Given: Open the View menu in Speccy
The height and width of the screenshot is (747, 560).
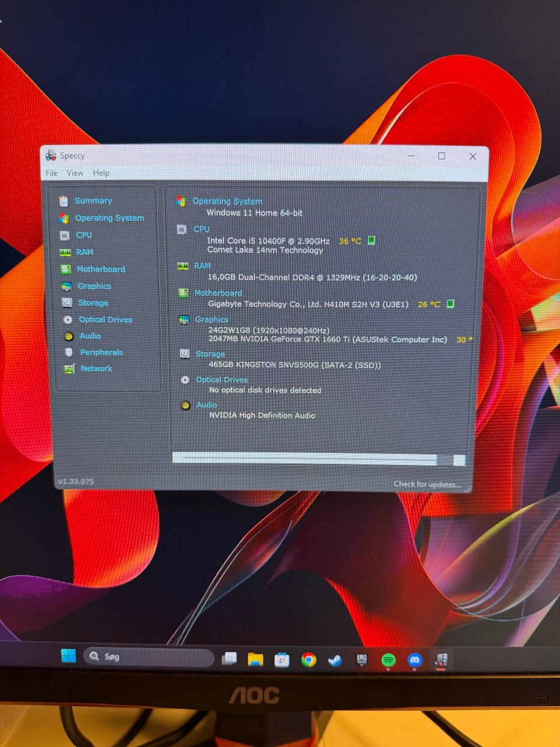Looking at the screenshot, I should [x=75, y=173].
